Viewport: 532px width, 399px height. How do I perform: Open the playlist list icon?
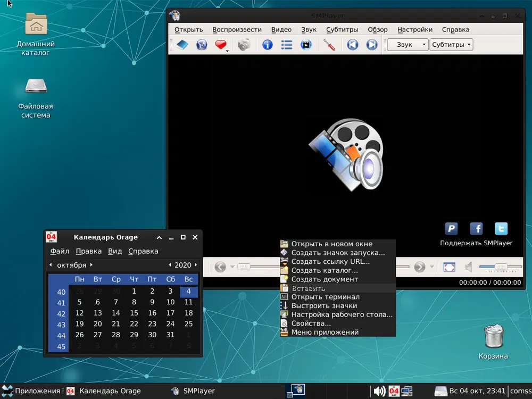pos(287,45)
